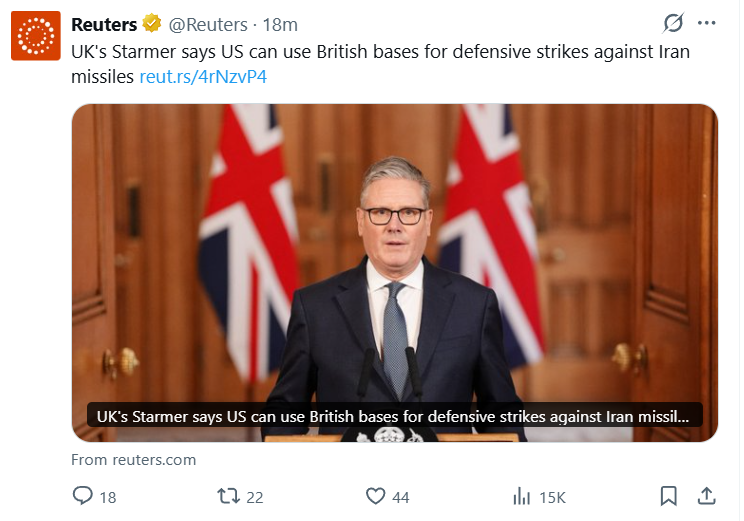The image size is (744, 521).
Task: Click the 15K views count
Action: [x=552, y=497]
